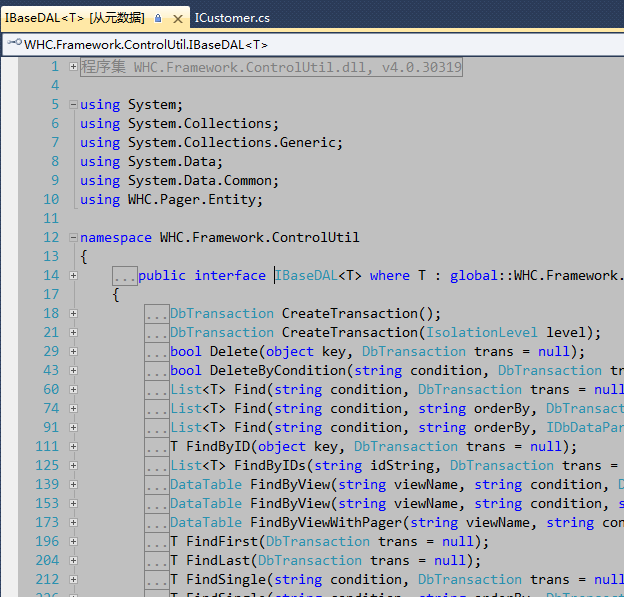Click the IBaseDAL identifier in the interface declaration
Image resolution: width=624 pixels, height=597 pixels.
click(306, 275)
